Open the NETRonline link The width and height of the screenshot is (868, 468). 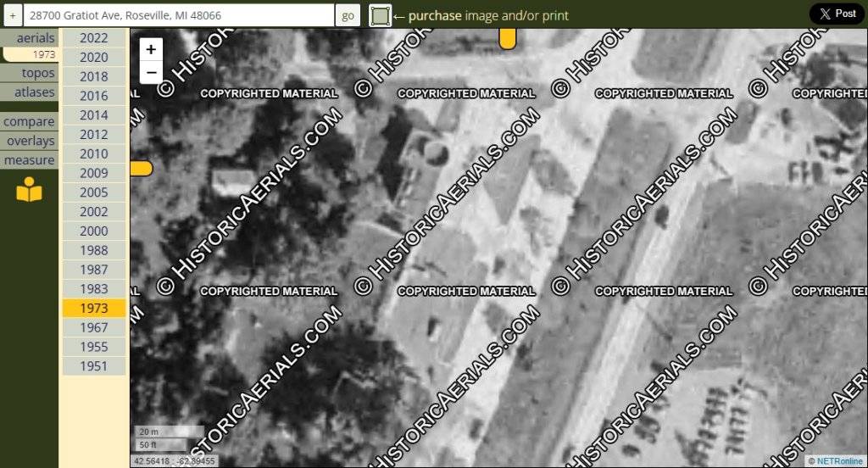840,461
